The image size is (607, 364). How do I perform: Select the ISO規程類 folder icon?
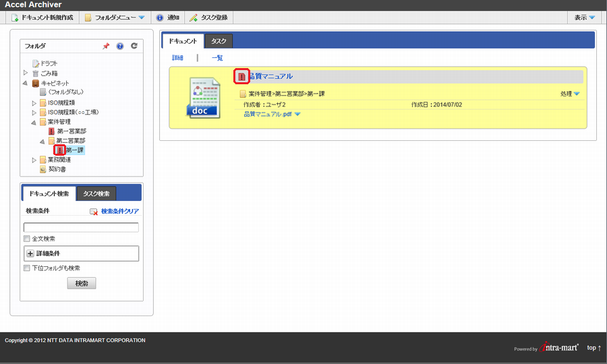click(43, 103)
